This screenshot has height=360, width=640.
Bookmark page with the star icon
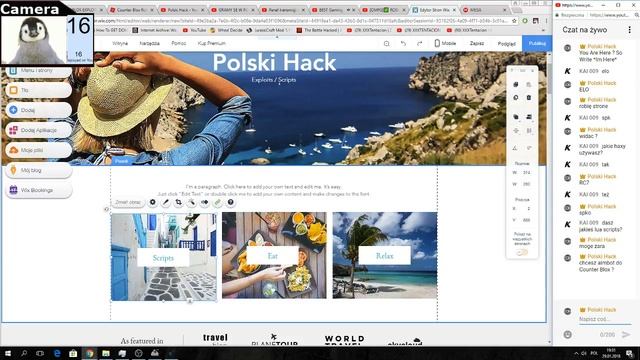514,20
